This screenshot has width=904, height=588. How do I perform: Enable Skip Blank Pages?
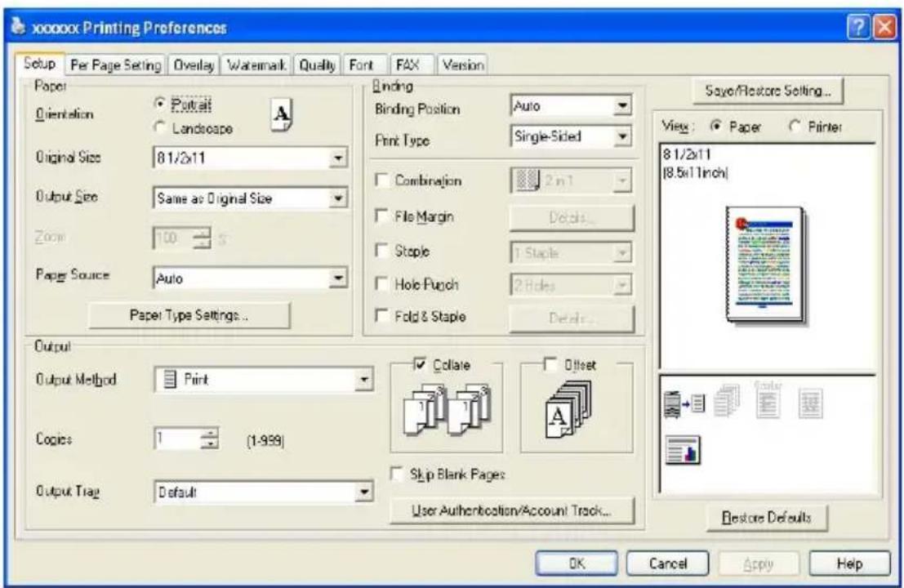coord(397,474)
